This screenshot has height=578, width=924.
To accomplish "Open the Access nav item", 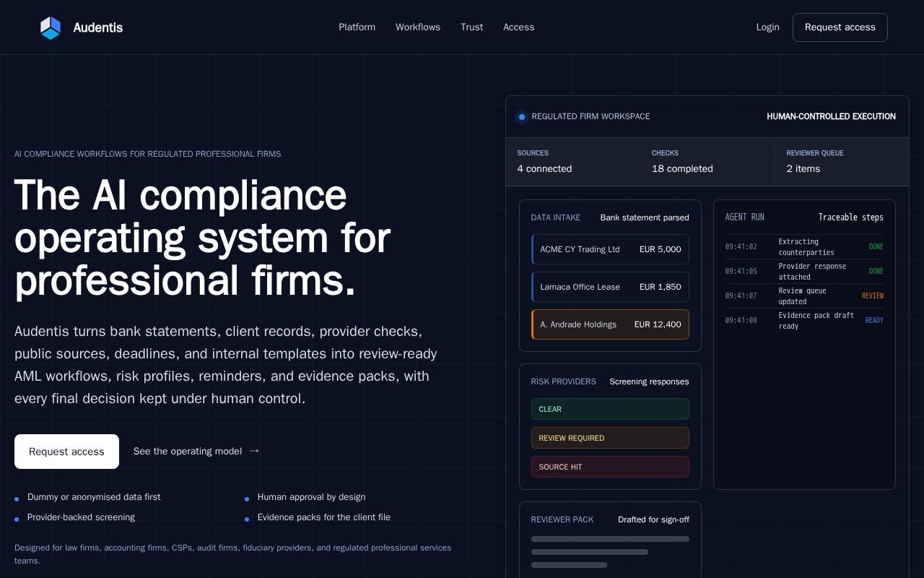I will pyautogui.click(x=519, y=27).
